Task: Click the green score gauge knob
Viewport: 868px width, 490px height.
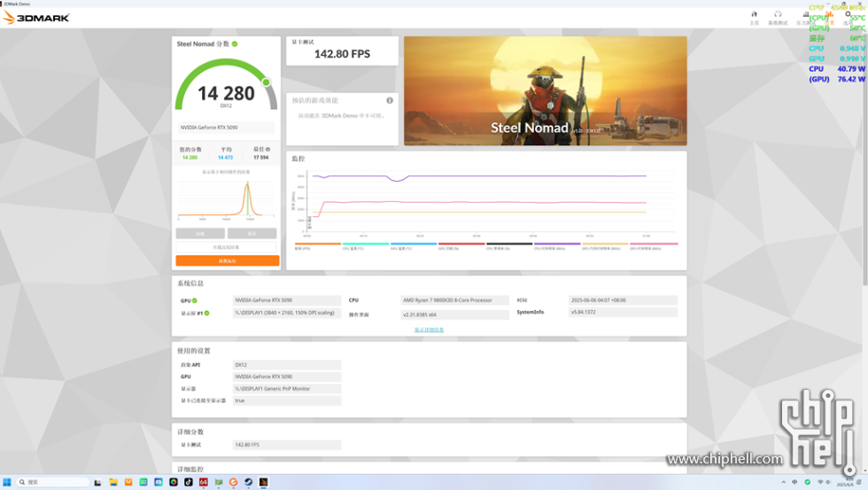Action: [x=267, y=82]
